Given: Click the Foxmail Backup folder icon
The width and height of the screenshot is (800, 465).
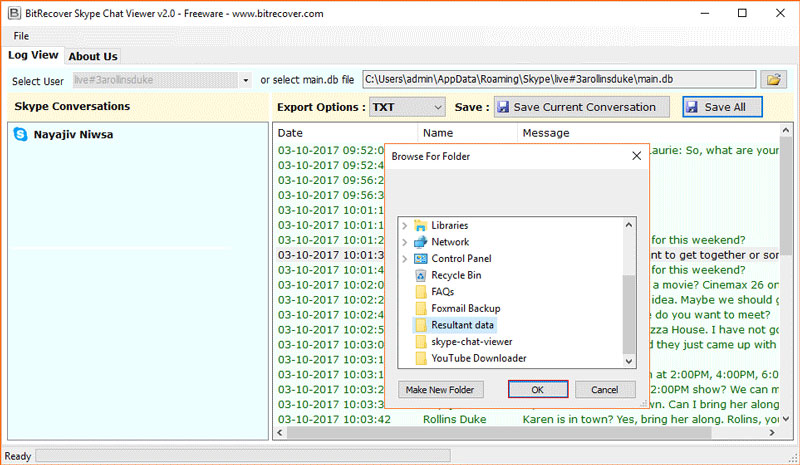Looking at the screenshot, I should pos(421,308).
